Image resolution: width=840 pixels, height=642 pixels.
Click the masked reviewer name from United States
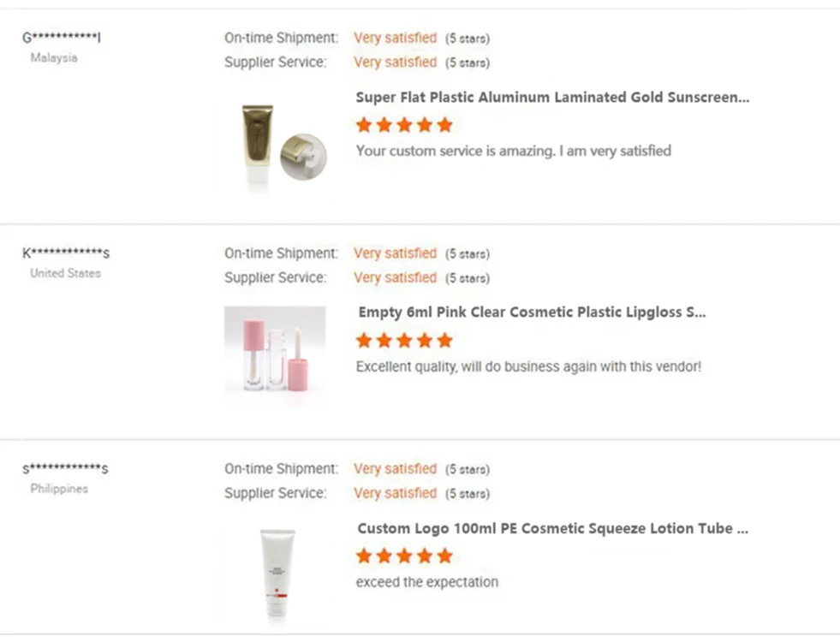pyautogui.click(x=66, y=253)
